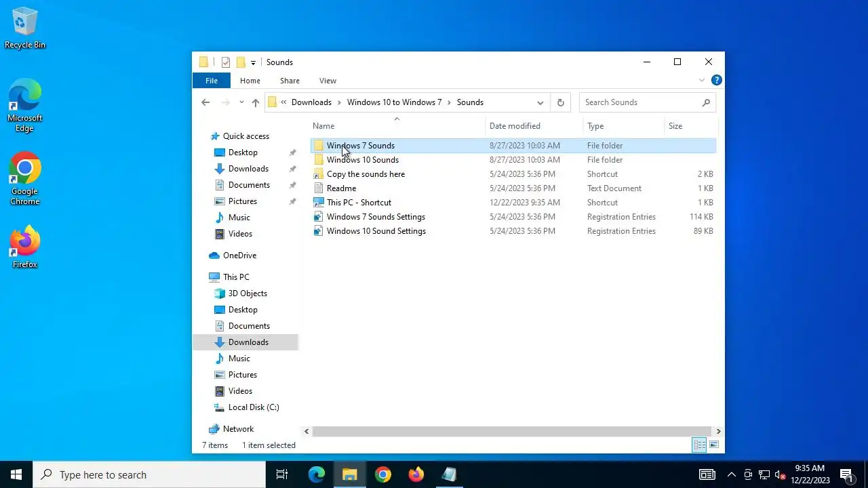Go up one level with Up arrow
This screenshot has height=488, width=868.
(x=256, y=102)
